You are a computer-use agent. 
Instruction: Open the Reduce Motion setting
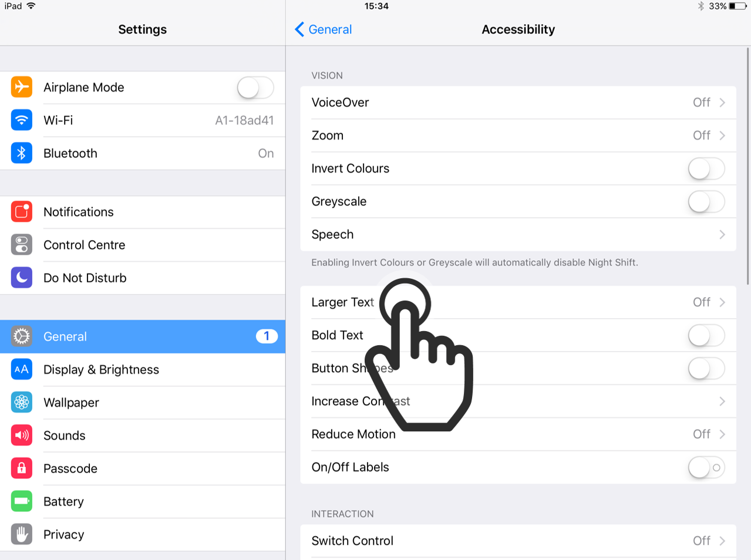(x=518, y=434)
